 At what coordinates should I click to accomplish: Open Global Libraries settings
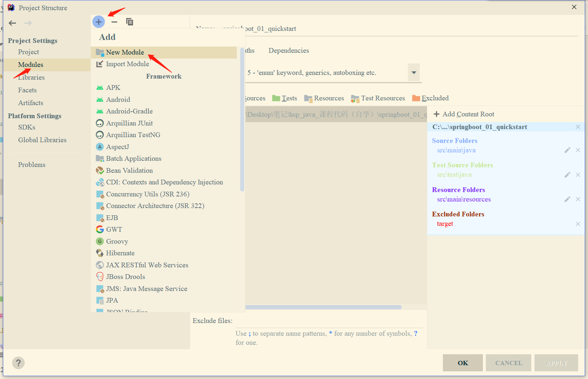tap(43, 140)
